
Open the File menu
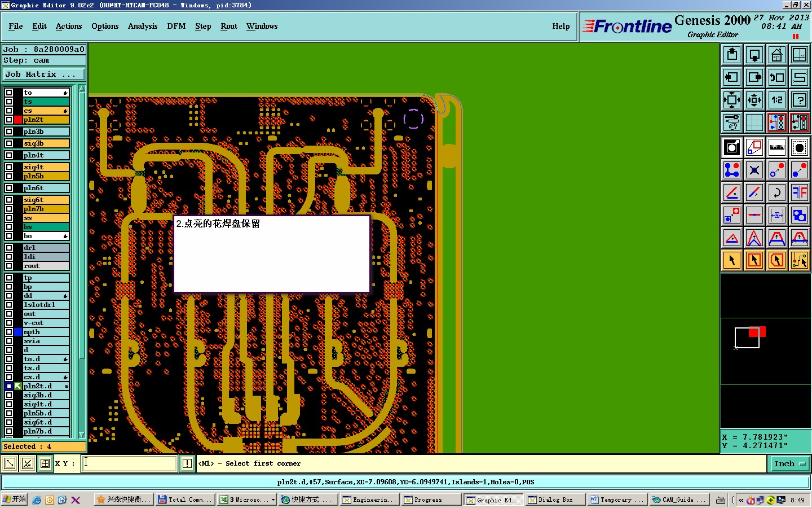(x=16, y=26)
